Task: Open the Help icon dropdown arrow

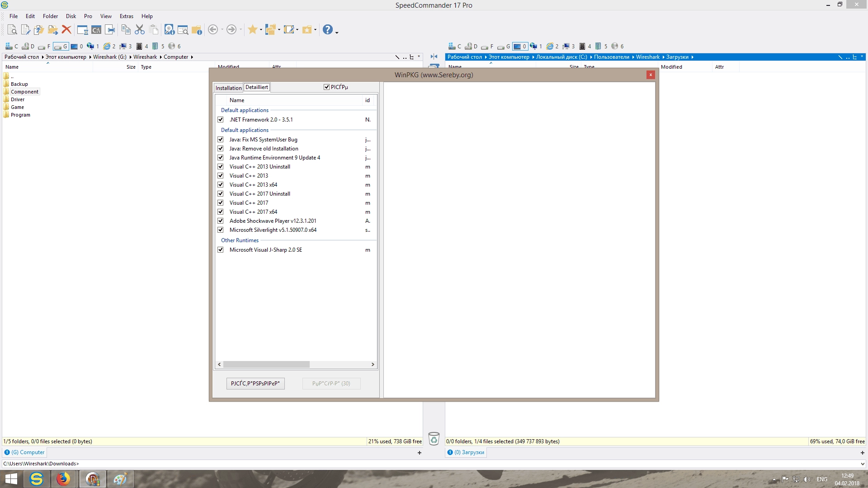Action: click(x=337, y=32)
